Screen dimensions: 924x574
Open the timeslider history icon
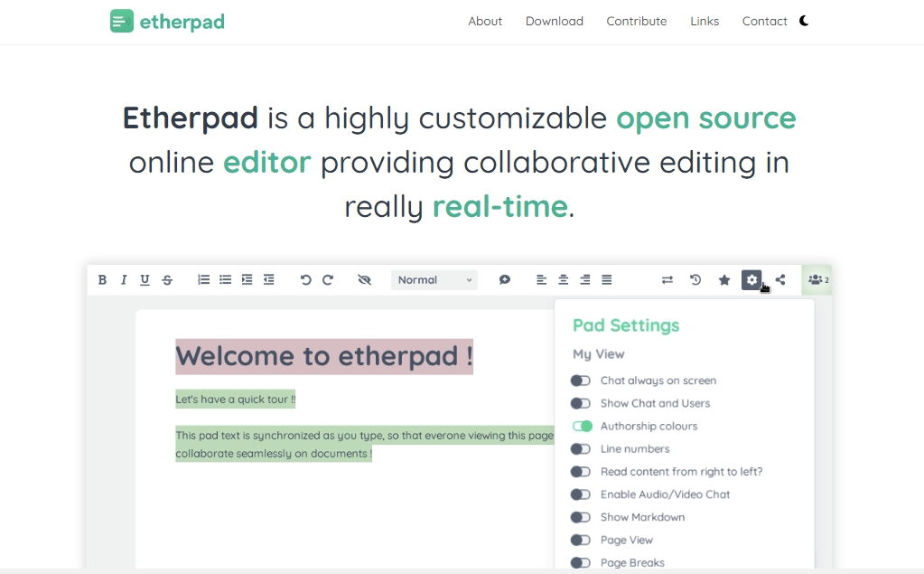pos(695,279)
